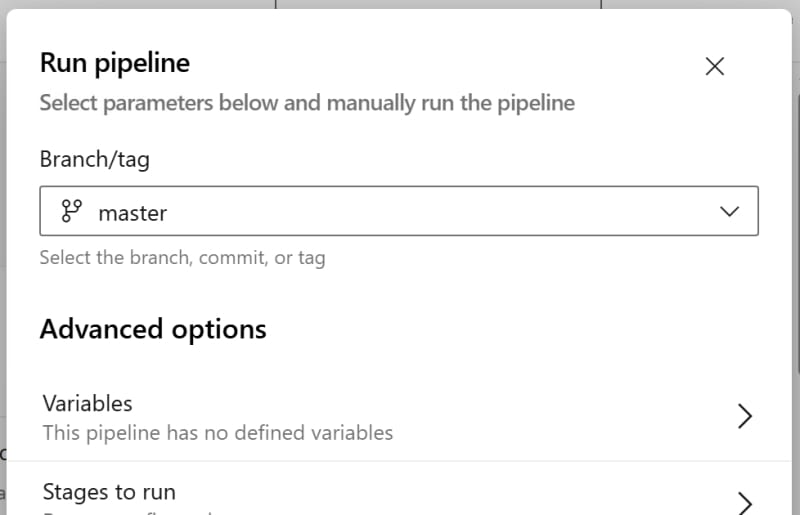This screenshot has width=800, height=515.
Task: Open the Branch/tag dropdown chevron
Action: tap(729, 211)
